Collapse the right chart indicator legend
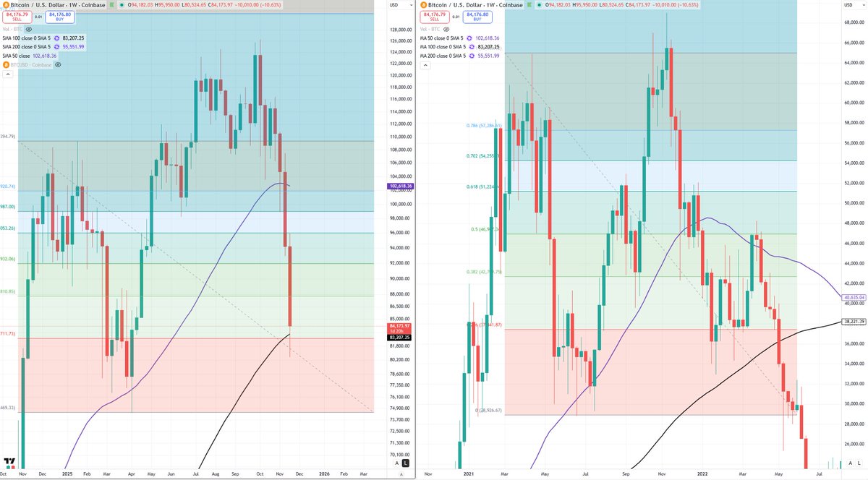Viewport: 868px width, 480px height. (425, 65)
